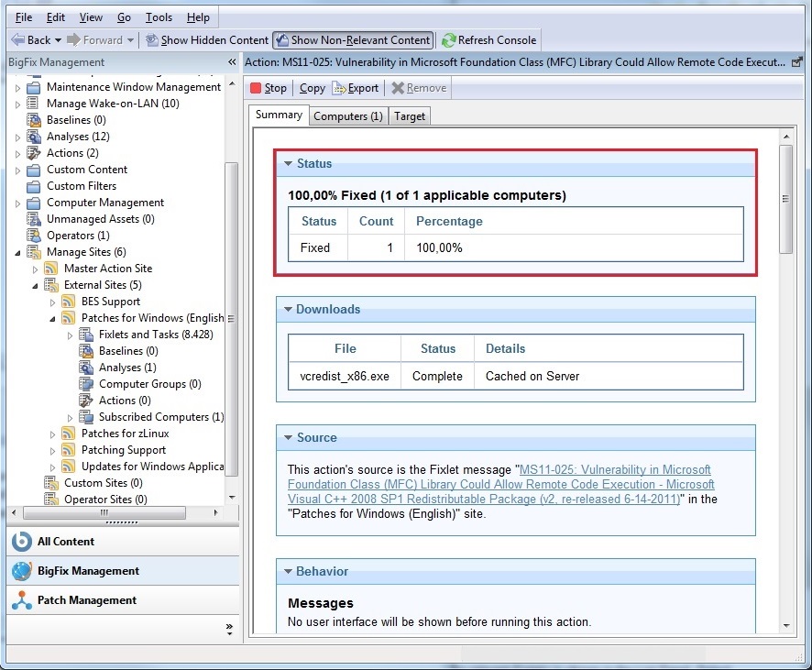
Task: Click the Export icon in action toolbar
Action: (x=339, y=88)
